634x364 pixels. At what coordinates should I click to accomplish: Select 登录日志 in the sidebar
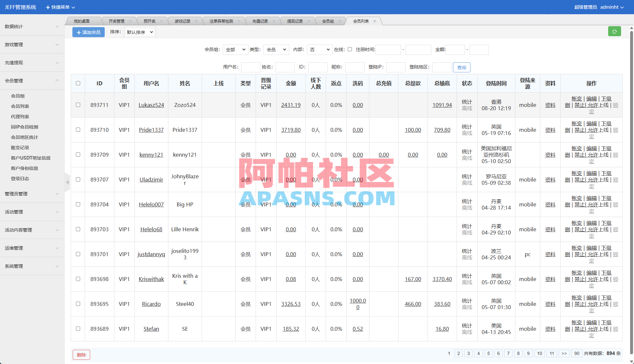tap(20, 178)
